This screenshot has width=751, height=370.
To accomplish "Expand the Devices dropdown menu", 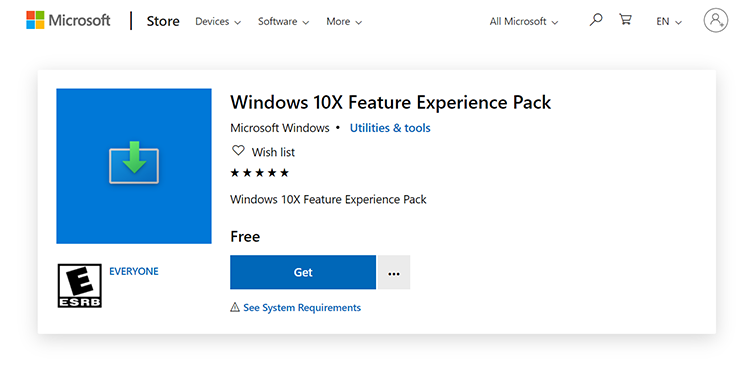I will tap(218, 22).
